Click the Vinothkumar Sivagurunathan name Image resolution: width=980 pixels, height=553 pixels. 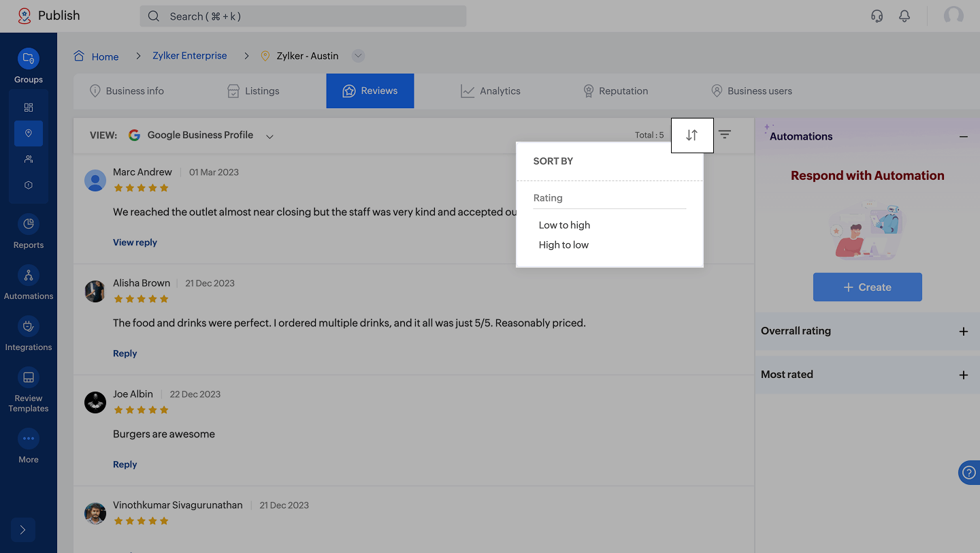click(178, 505)
